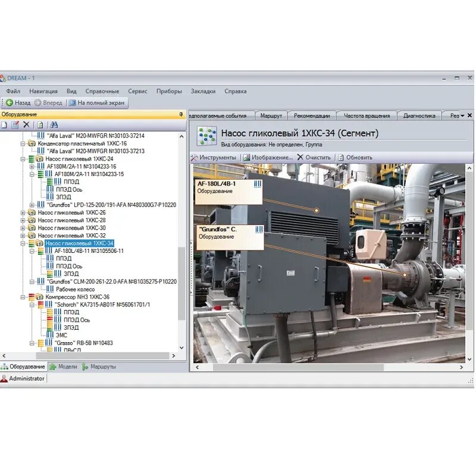The width and height of the screenshot is (476, 476).
Task: Open the Закладки menu
Action: click(x=203, y=92)
